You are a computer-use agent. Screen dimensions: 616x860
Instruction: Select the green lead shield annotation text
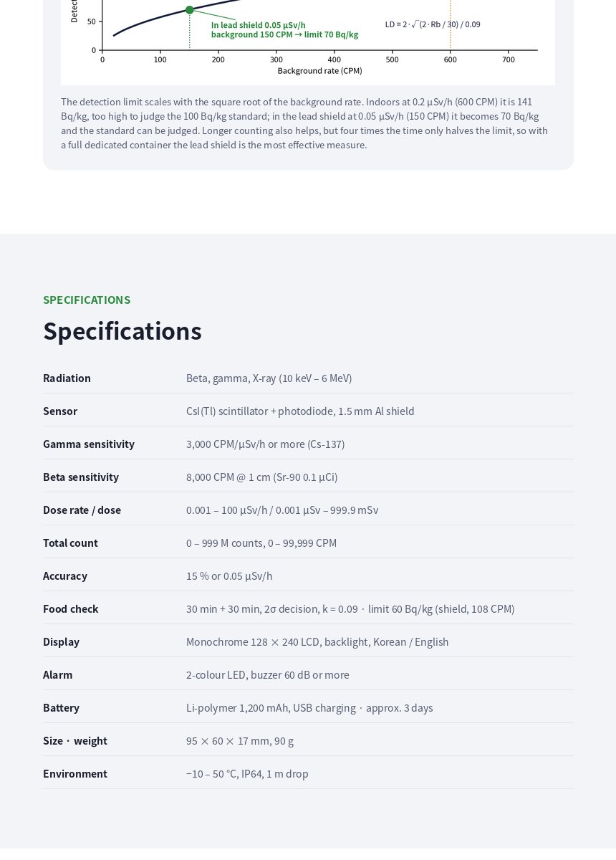point(284,29)
